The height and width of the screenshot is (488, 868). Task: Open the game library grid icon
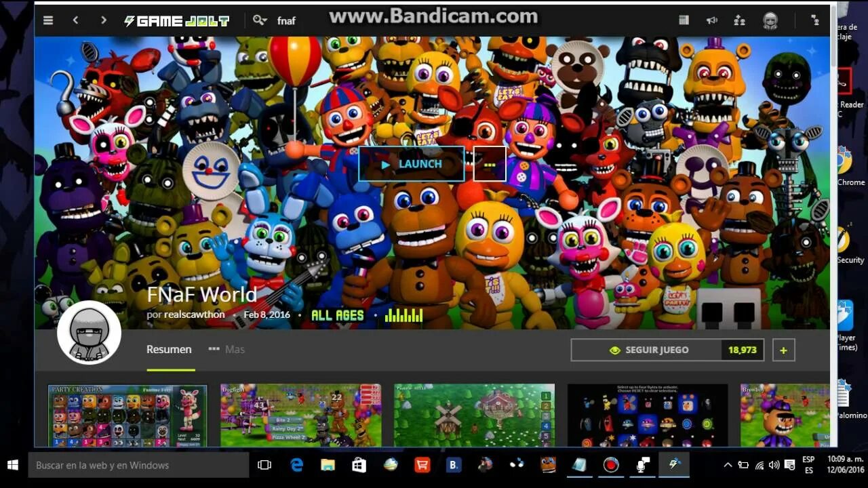[684, 20]
